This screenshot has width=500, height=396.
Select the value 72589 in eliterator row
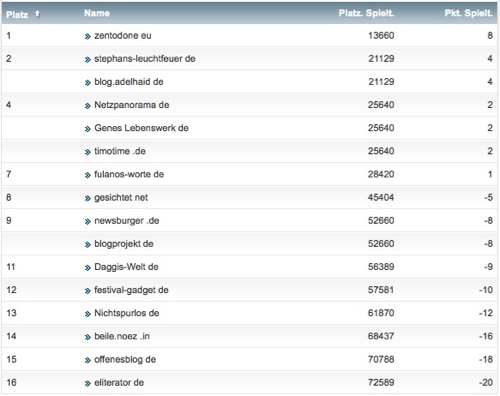point(381,383)
